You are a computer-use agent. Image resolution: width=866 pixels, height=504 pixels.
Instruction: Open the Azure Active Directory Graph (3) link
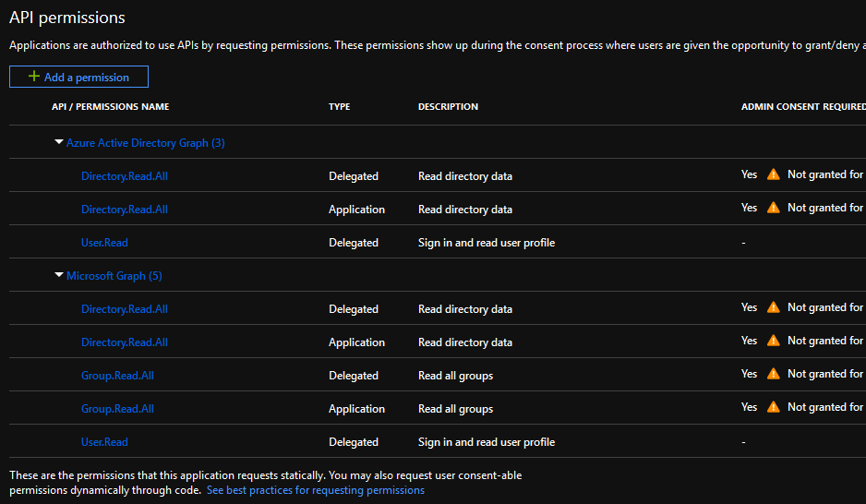[x=145, y=143]
